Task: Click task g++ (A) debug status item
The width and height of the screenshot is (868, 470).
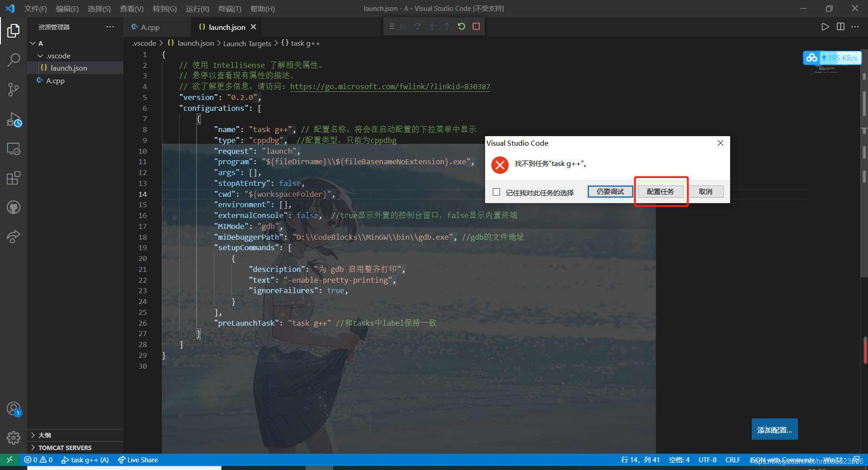Action: [x=85, y=460]
